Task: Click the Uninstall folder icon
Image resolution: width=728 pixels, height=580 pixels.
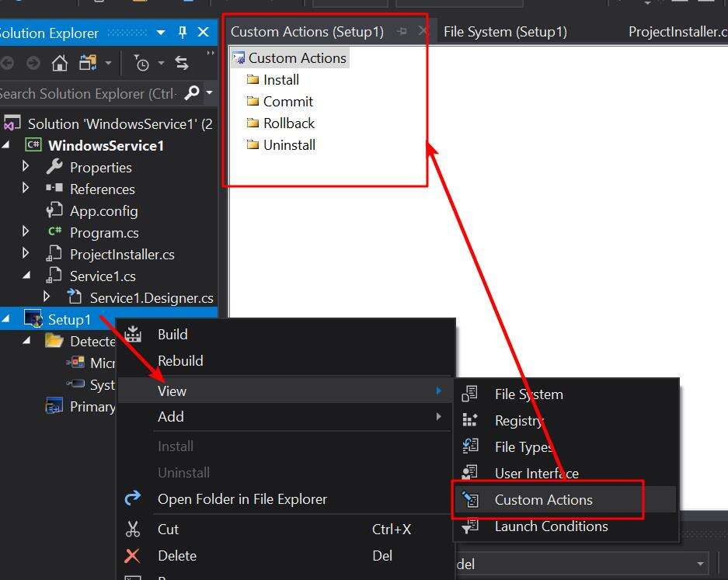Action: [x=253, y=144]
